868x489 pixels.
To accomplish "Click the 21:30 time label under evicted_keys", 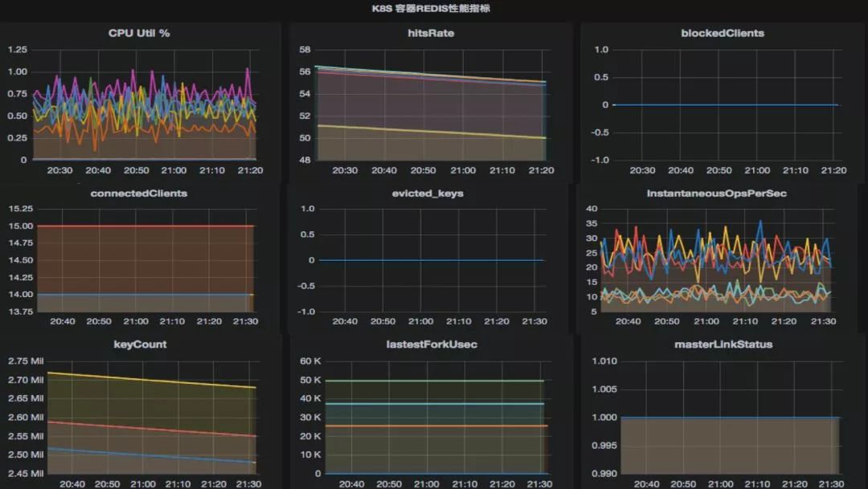I will (534, 321).
